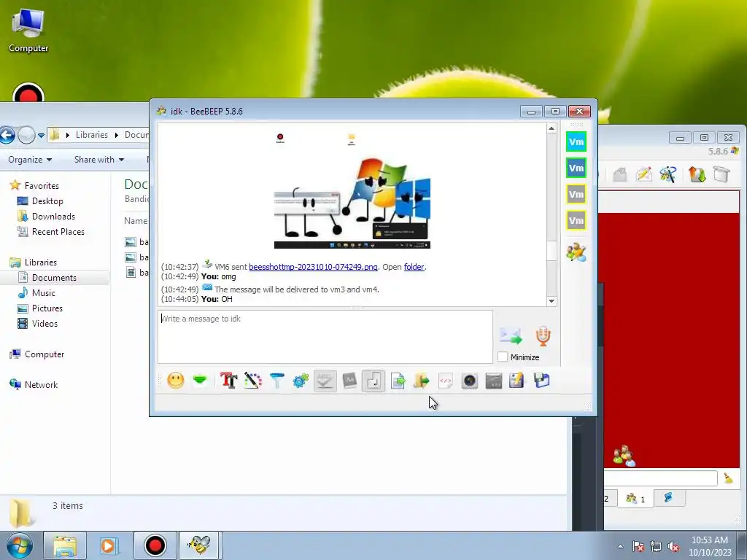Open Recent Places in the navigation pane
The height and width of the screenshot is (560, 747).
tap(58, 231)
